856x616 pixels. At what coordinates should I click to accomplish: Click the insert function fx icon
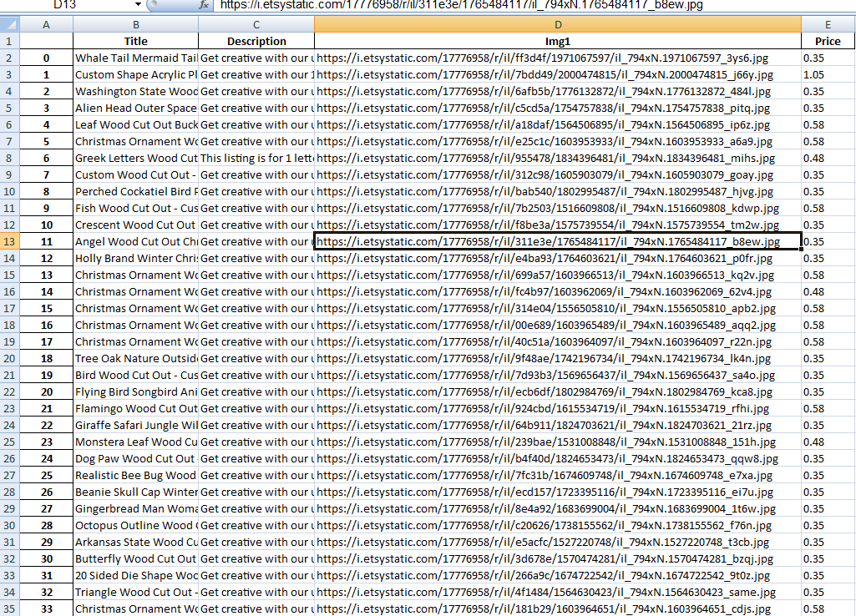coord(204,5)
